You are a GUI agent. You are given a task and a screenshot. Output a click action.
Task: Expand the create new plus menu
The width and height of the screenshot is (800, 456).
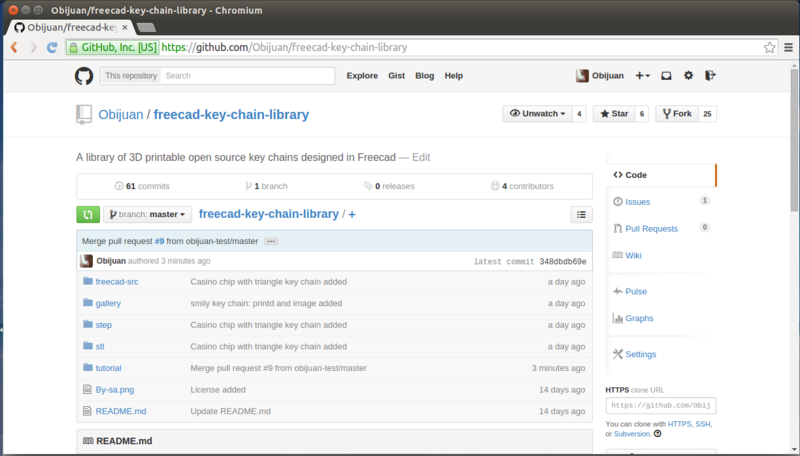[x=643, y=76]
